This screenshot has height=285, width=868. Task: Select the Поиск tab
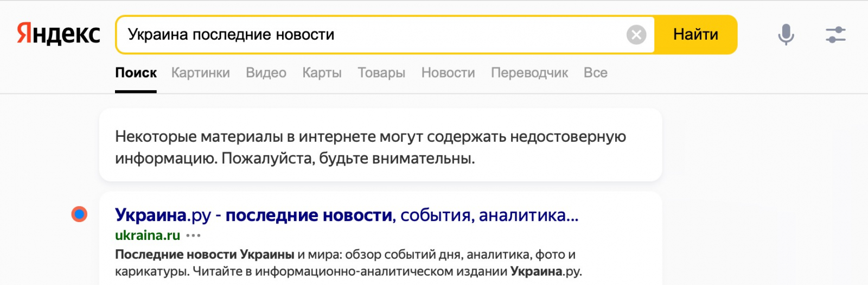[136, 73]
